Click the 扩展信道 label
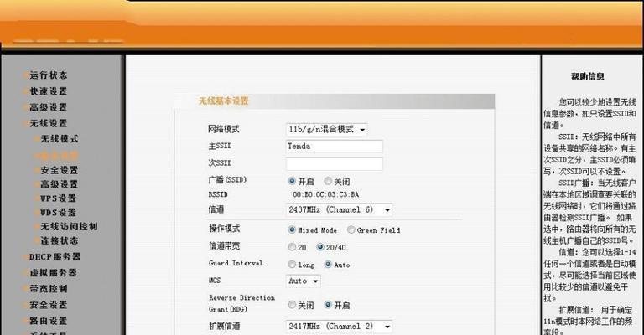644x335 pixels. point(224,327)
